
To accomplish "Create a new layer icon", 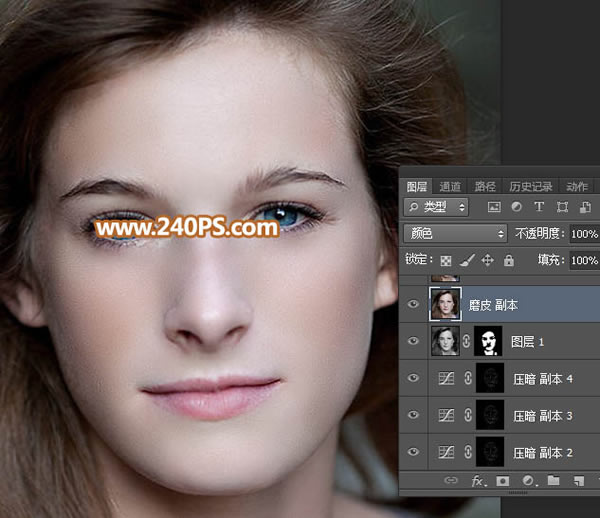I will [579, 481].
